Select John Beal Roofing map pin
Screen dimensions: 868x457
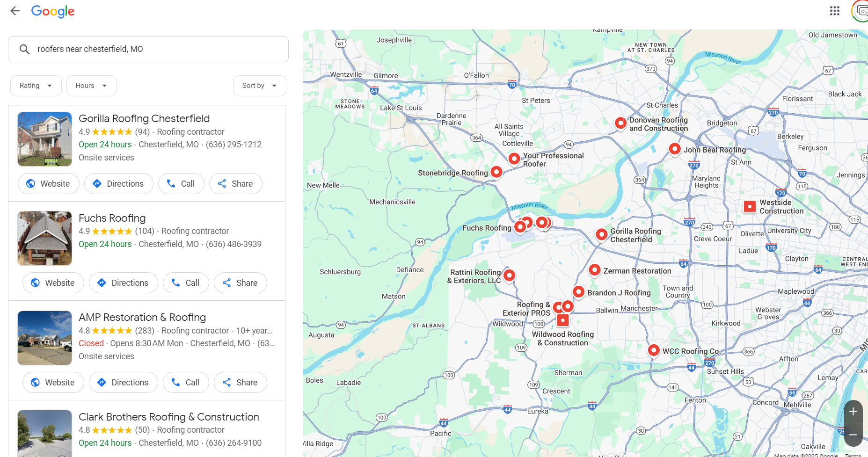tap(675, 149)
